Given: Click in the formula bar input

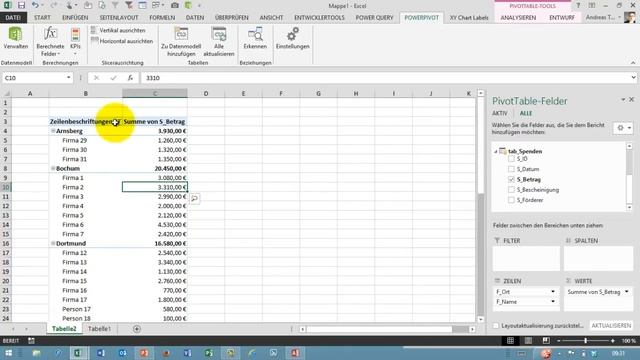Looking at the screenshot, I should pyautogui.click(x=384, y=78).
